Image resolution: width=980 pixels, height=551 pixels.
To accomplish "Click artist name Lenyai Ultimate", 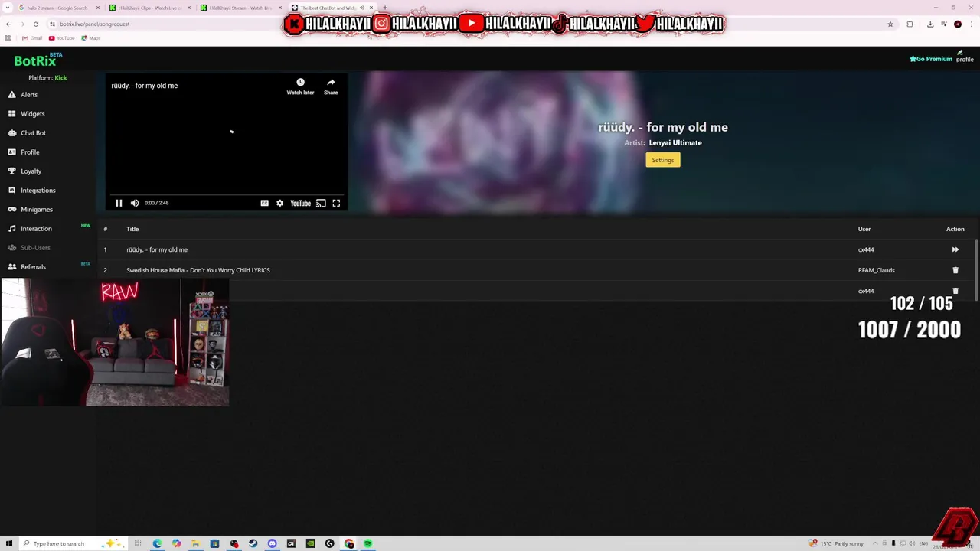I will 675,143.
